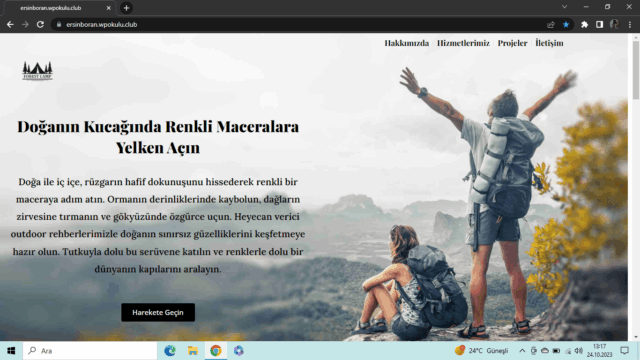640x360 pixels.
Task: Open the Chrome profile avatar
Action: coord(614,24)
